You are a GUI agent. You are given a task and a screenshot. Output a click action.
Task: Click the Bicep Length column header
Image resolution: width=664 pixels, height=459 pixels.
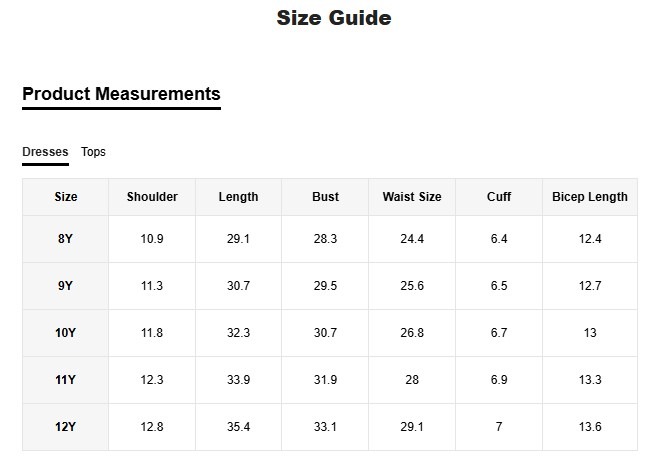point(590,197)
